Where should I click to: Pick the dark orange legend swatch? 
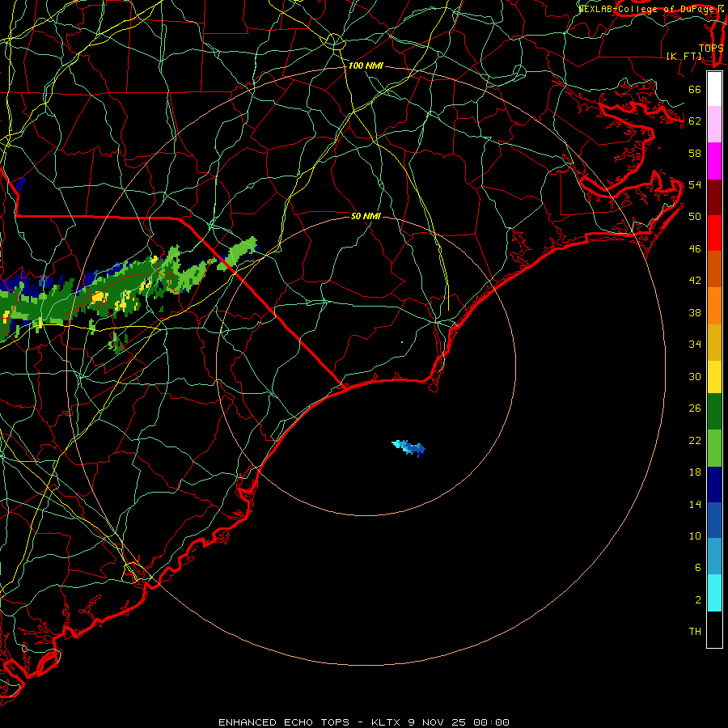714,269
